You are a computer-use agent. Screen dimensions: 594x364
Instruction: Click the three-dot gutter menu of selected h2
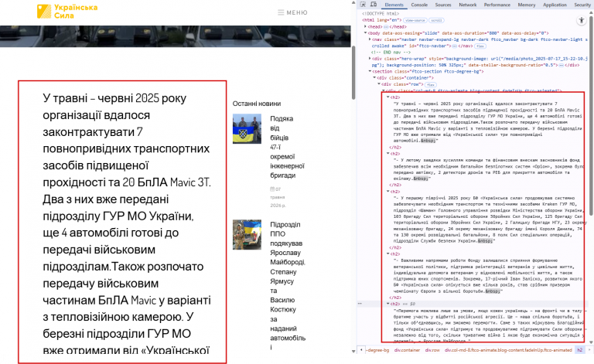[x=360, y=304]
